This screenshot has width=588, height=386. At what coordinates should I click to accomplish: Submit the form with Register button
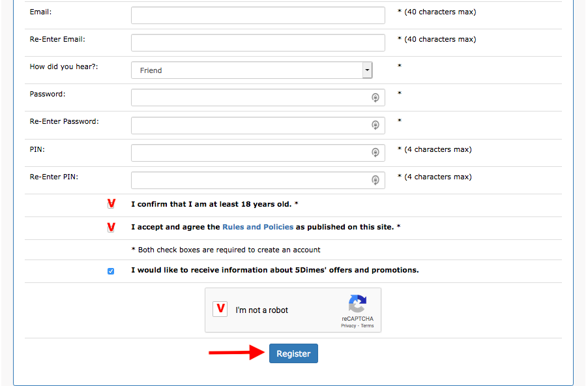(x=293, y=353)
